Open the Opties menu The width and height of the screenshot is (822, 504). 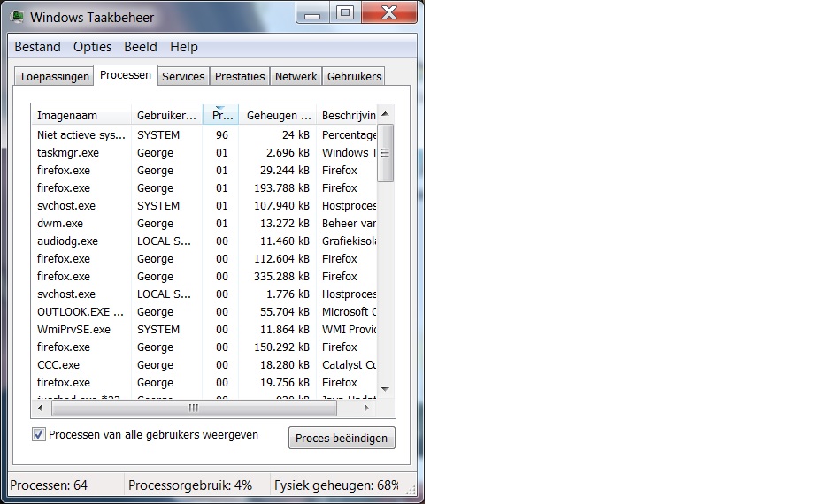[92, 47]
